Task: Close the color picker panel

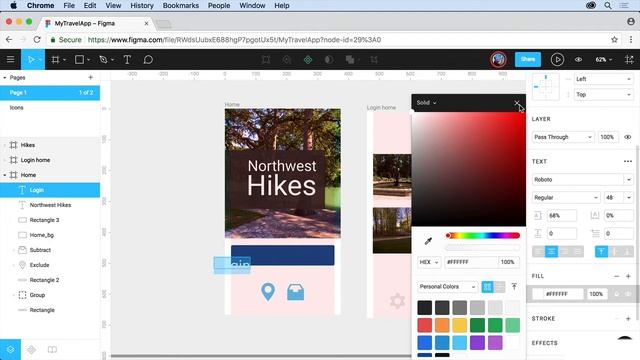Action: pos(517,103)
